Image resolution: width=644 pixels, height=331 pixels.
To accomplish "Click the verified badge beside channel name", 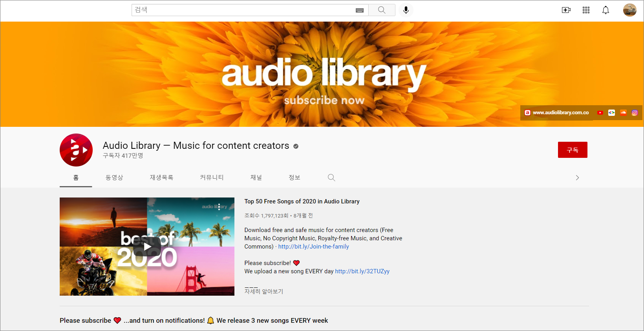I will [x=296, y=146].
